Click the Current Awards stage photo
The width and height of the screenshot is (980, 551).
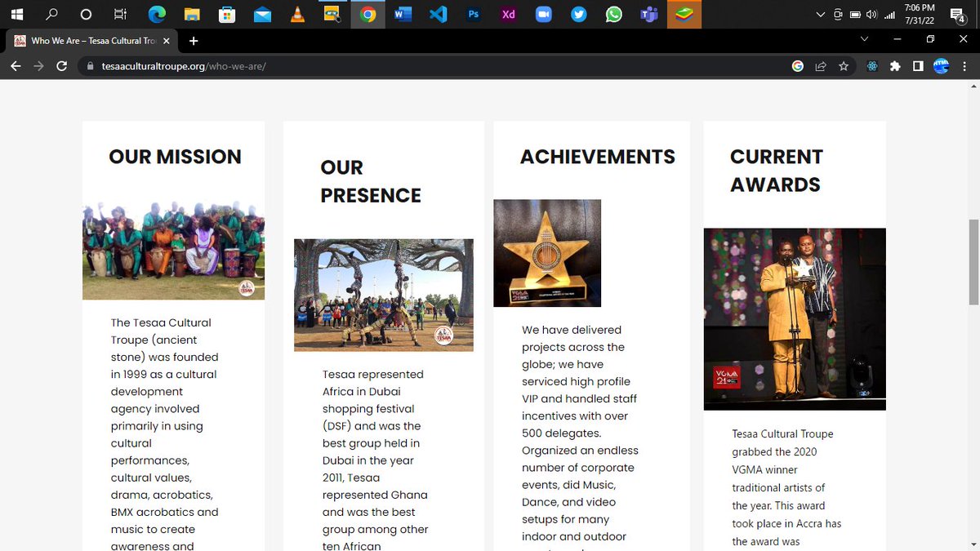click(795, 319)
